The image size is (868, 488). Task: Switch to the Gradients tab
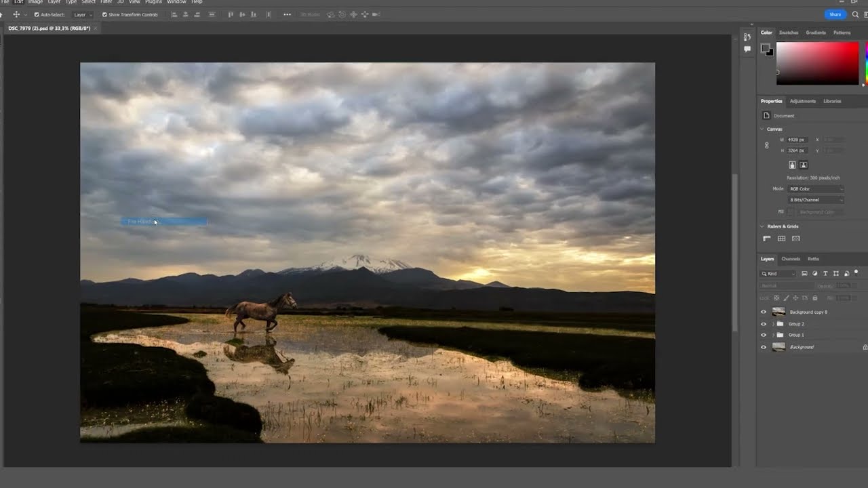point(816,33)
